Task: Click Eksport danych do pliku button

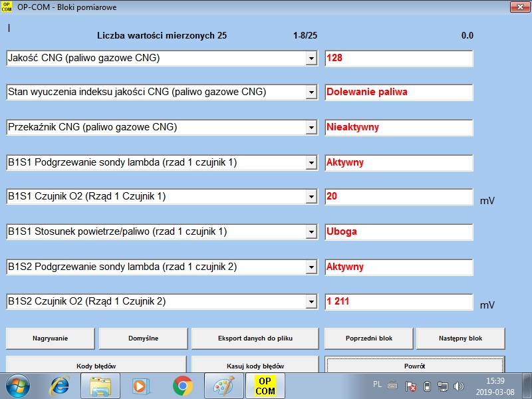Action: point(255,338)
